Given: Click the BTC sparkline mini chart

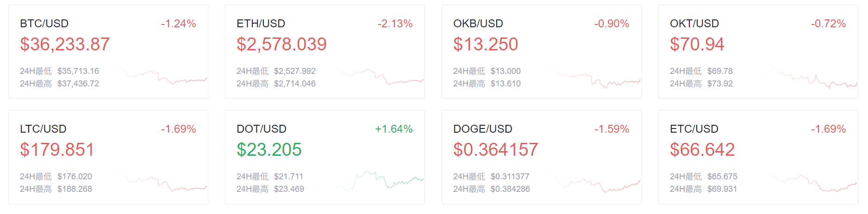Looking at the screenshot, I should coord(162,75).
